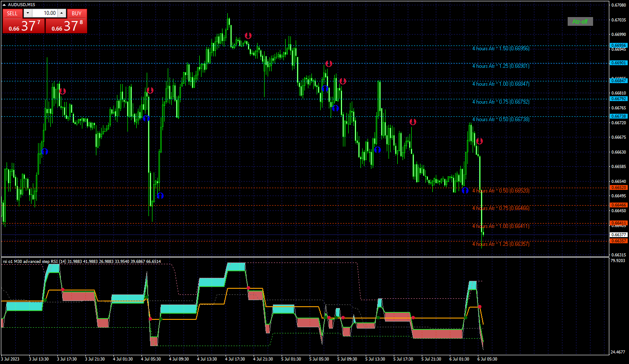Click the '4 hours Atr * 1.25 (0.66357)' orange label
Image resolution: width=629 pixels, height=364 pixels.
pos(501,244)
